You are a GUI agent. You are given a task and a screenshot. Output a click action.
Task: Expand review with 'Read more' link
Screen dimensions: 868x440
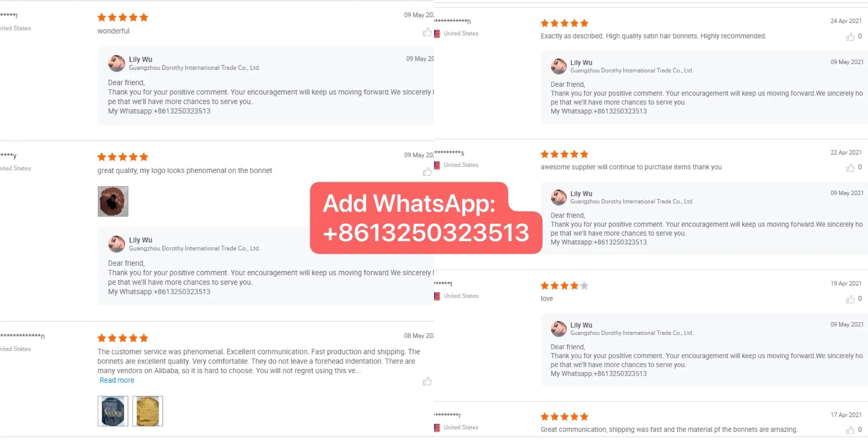point(117,380)
